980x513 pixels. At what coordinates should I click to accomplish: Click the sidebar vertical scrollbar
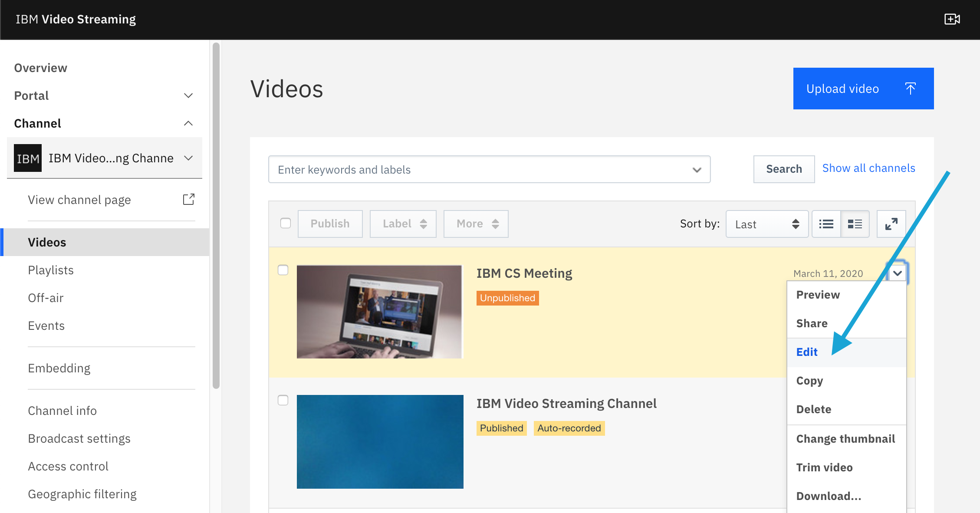tap(216, 215)
